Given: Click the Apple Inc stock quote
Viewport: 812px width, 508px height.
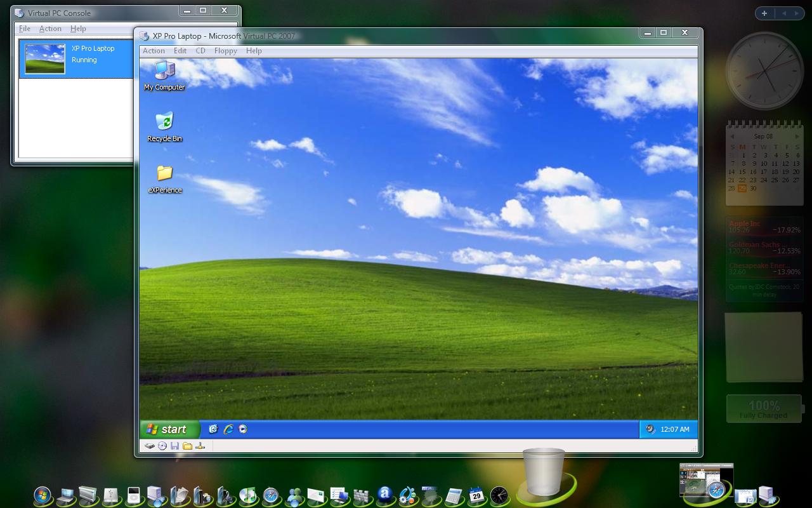Looking at the screenshot, I should pyautogui.click(x=745, y=225).
